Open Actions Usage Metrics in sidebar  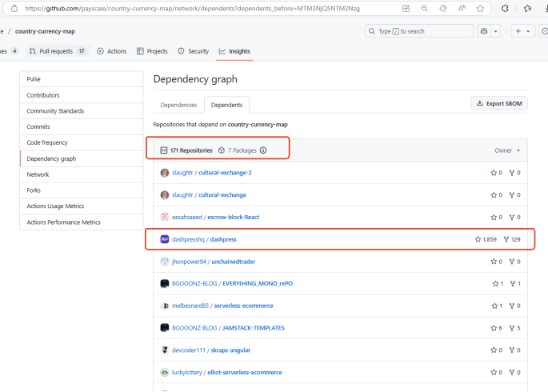point(82,206)
